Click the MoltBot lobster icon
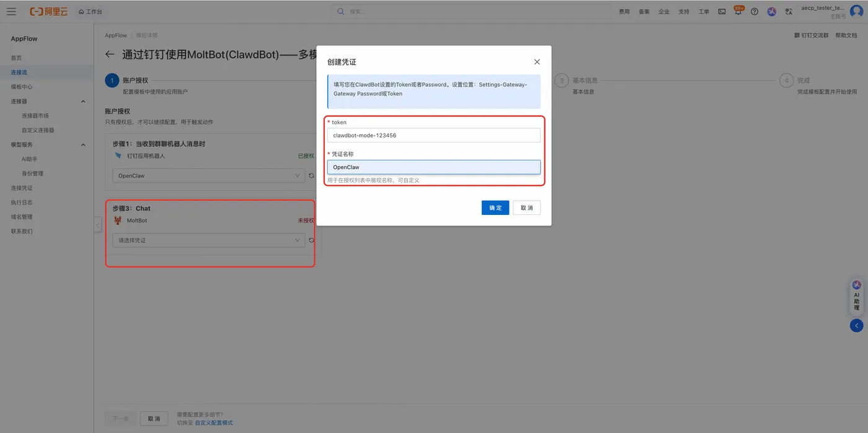Screen dimensions: 868x433 click(x=118, y=221)
